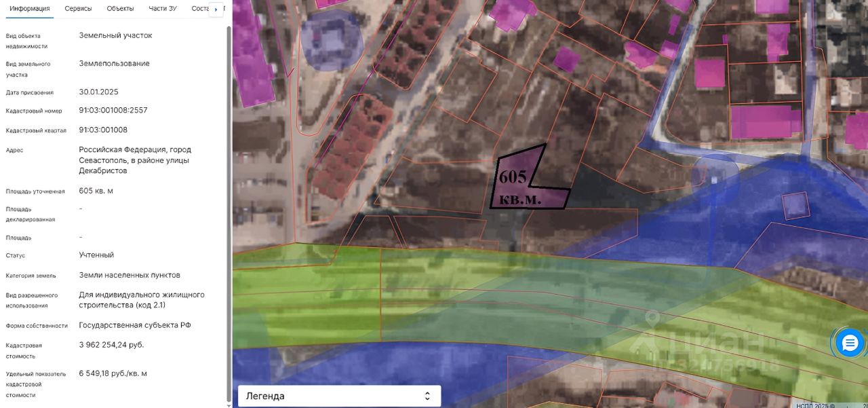Switch to the Информация tab

pos(29,9)
